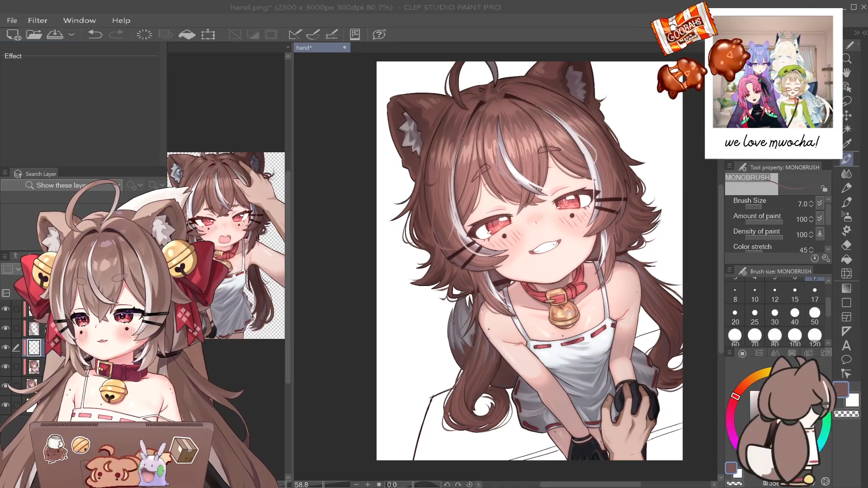The image size is (868, 488).
Task: Open the Brush Size dynamics dropdown
Action: point(820,203)
